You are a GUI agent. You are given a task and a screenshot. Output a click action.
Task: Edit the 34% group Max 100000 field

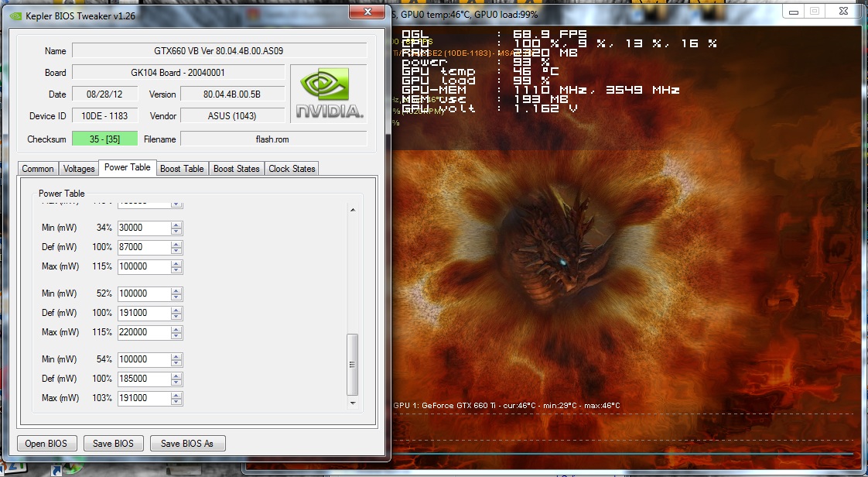(x=144, y=266)
